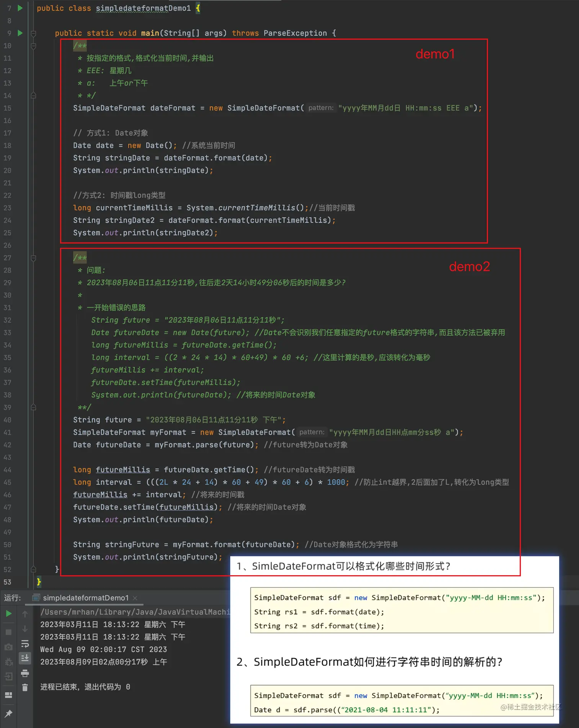
Task: Click 'currentTimeMillis()' in the System call on line 23
Action: pyautogui.click(x=261, y=208)
